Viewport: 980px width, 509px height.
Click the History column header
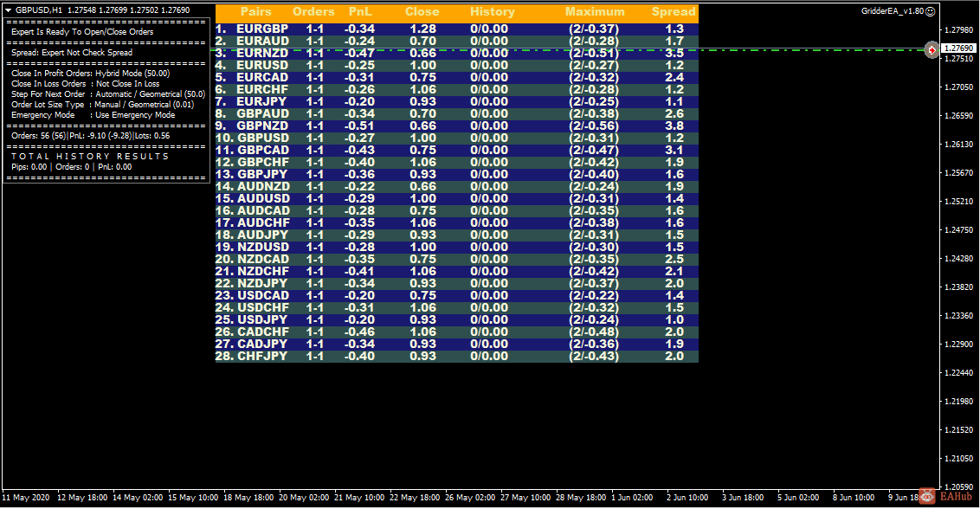coord(493,12)
